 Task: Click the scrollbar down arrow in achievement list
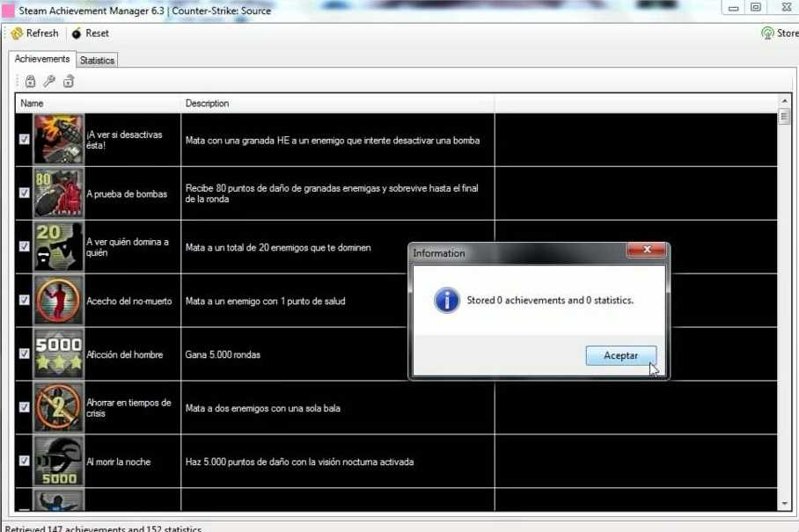(x=784, y=504)
